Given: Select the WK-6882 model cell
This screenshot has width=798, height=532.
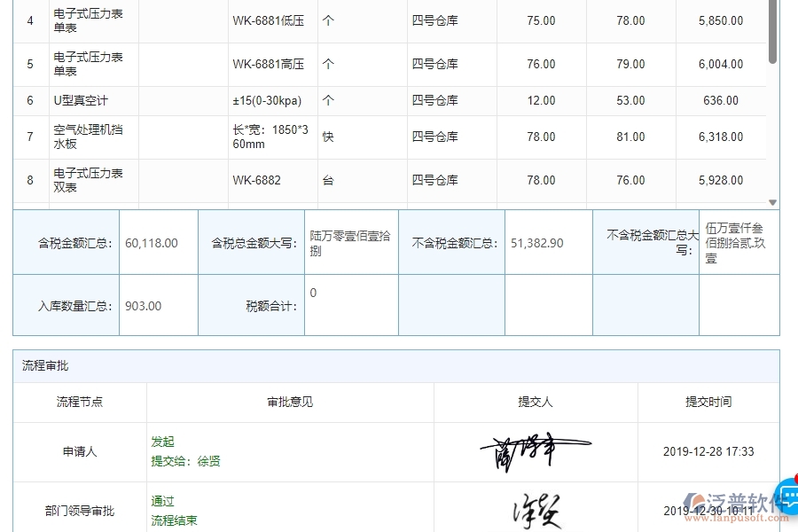Looking at the screenshot, I should [x=256, y=180].
